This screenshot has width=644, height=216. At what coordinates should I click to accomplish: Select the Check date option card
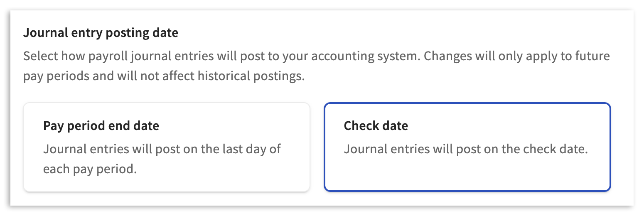467,147
